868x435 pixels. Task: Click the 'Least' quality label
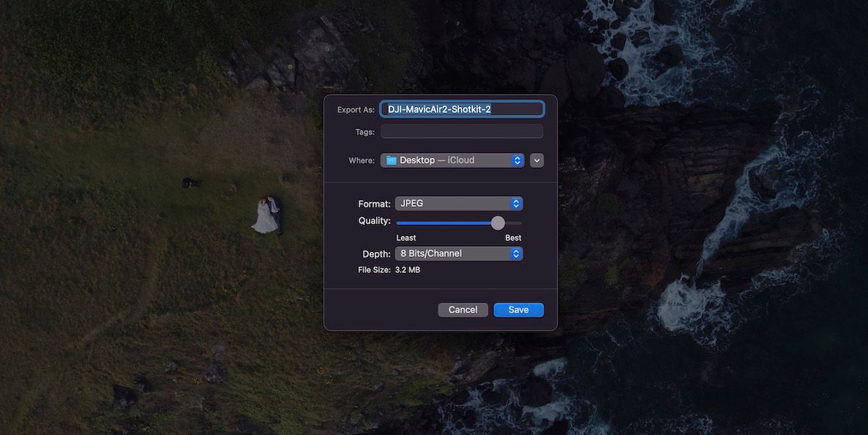point(406,237)
